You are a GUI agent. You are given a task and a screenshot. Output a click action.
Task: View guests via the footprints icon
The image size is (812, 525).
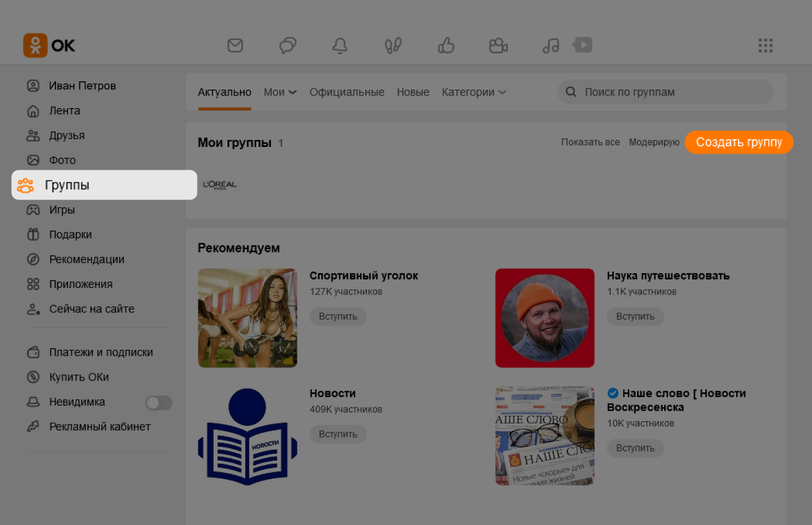[x=393, y=45]
